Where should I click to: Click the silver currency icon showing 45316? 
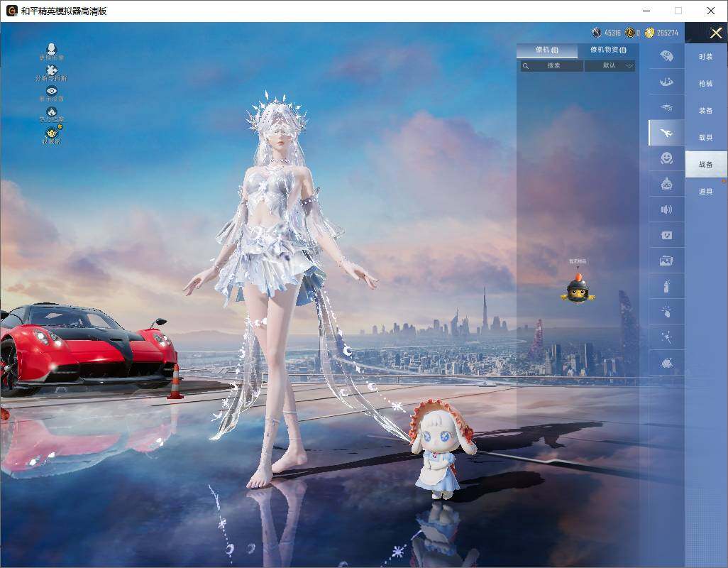(597, 33)
